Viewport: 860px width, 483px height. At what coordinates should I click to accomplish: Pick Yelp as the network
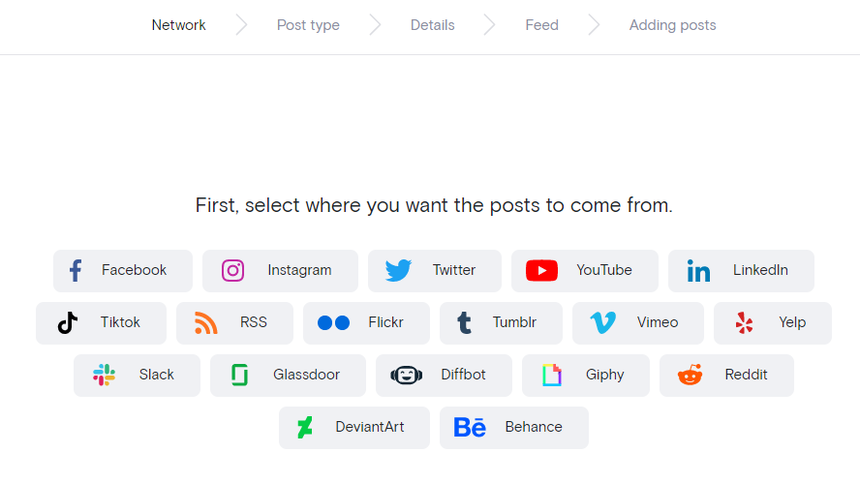pyautogui.click(x=772, y=323)
